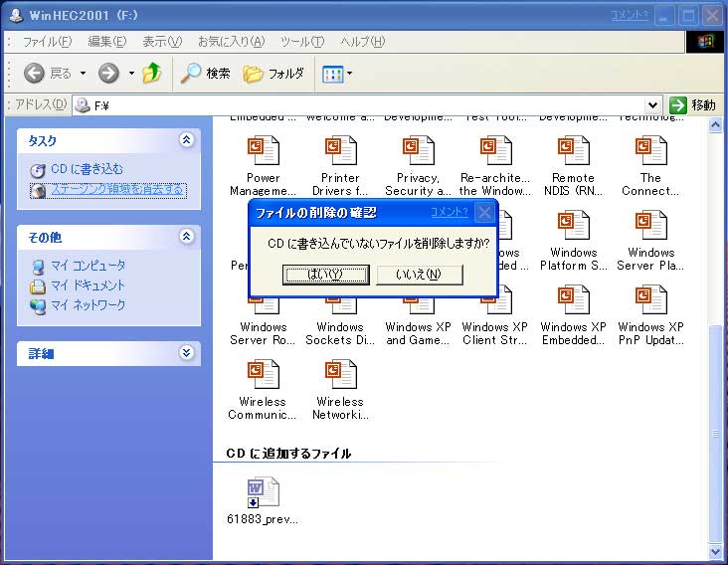Click the CD に追加するファイル group heading

point(288,454)
